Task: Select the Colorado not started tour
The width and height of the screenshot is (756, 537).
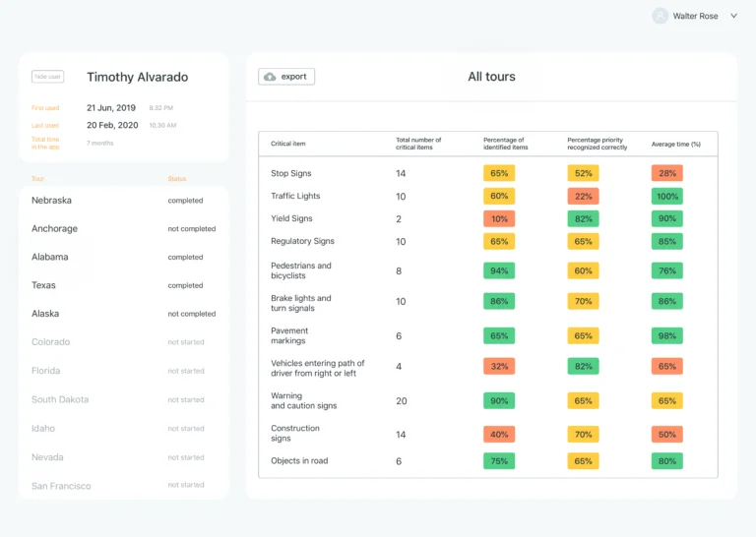Action: click(51, 342)
